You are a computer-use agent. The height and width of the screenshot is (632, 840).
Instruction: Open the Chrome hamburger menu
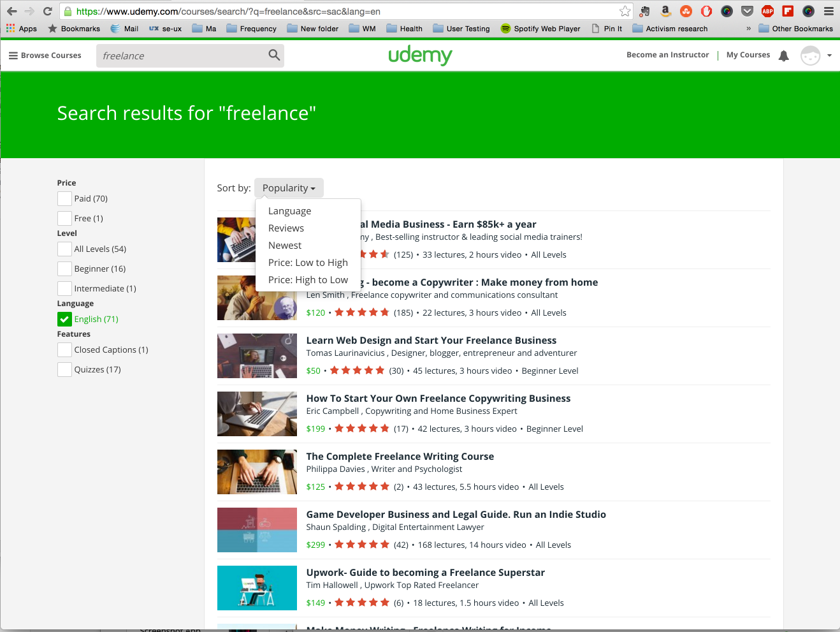point(829,11)
